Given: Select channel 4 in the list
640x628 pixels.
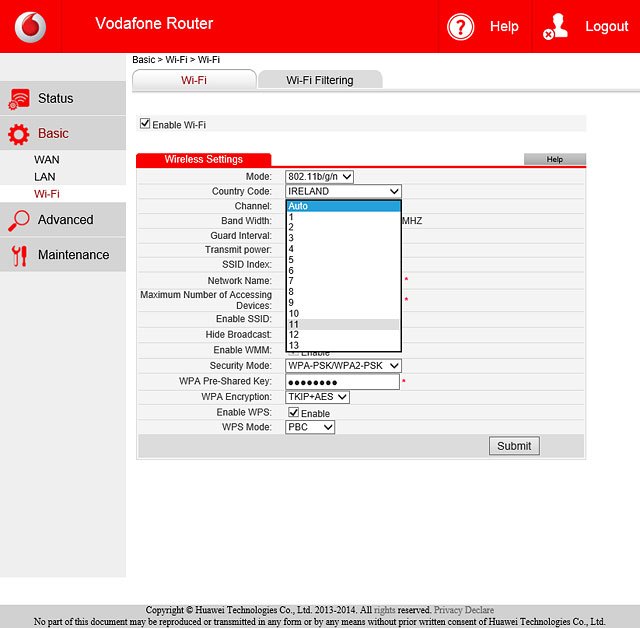Looking at the screenshot, I should [x=343, y=249].
